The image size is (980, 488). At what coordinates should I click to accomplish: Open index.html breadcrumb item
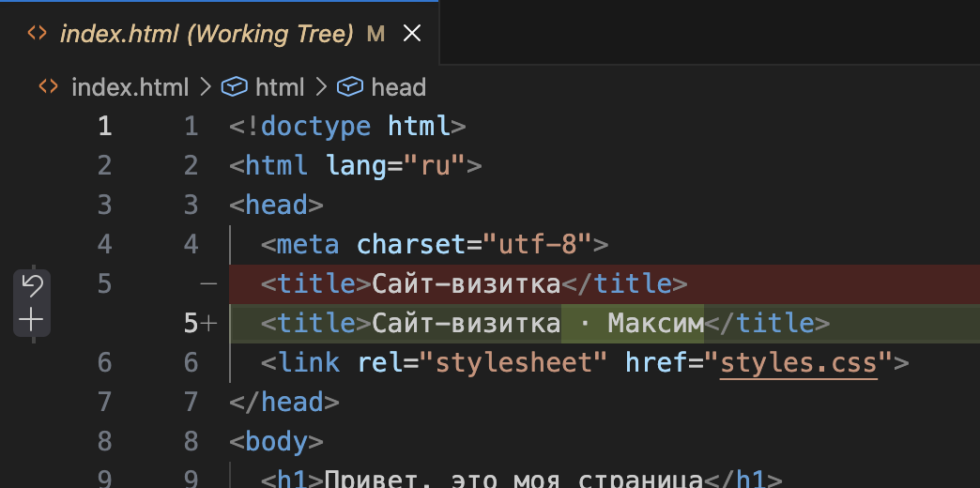130,87
